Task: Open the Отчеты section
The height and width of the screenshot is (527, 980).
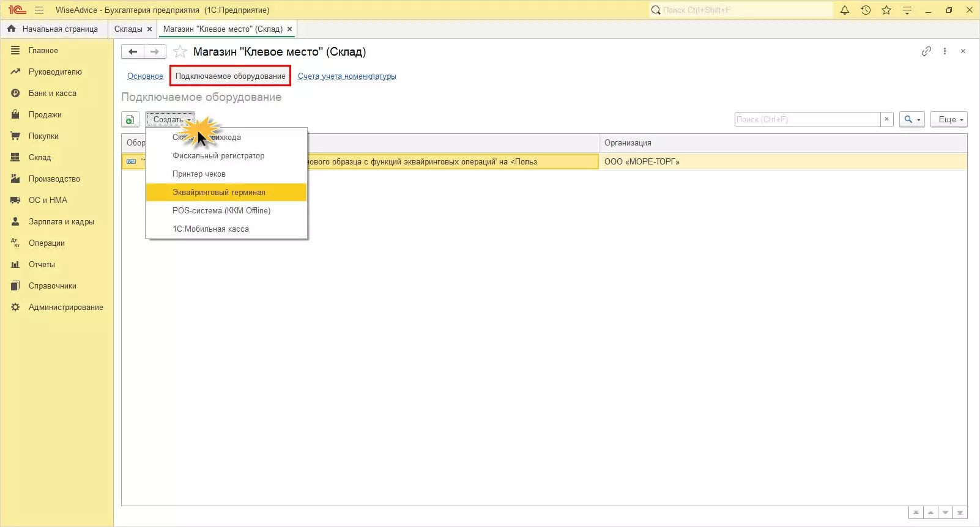Action: (42, 265)
